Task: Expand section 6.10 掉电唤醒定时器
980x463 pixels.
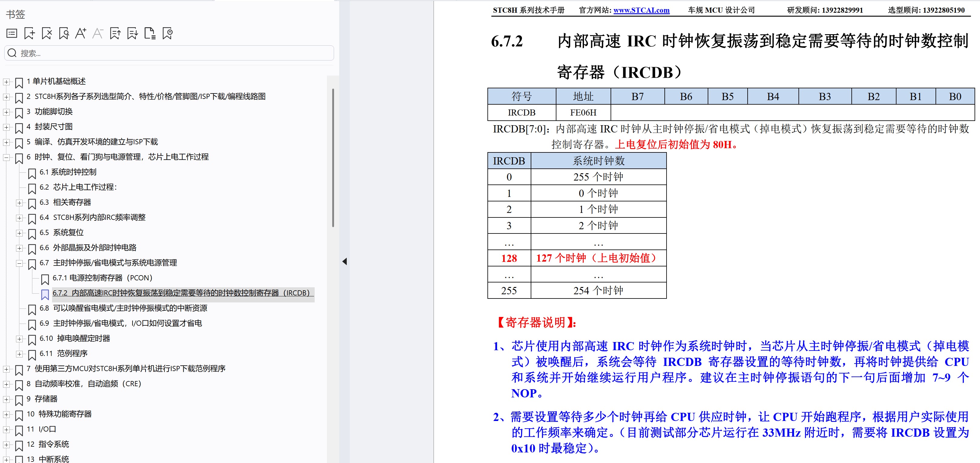Action: [19, 339]
